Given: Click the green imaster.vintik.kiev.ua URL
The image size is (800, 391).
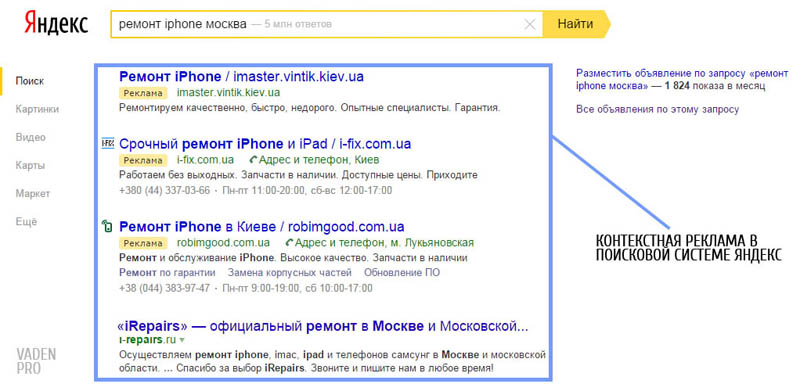Looking at the screenshot, I should pos(228,93).
